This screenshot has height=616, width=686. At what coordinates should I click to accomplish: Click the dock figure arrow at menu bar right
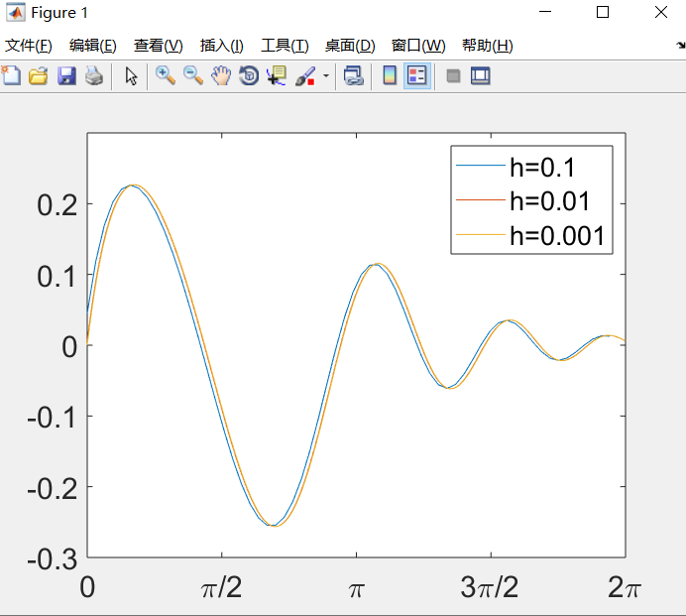(x=681, y=45)
